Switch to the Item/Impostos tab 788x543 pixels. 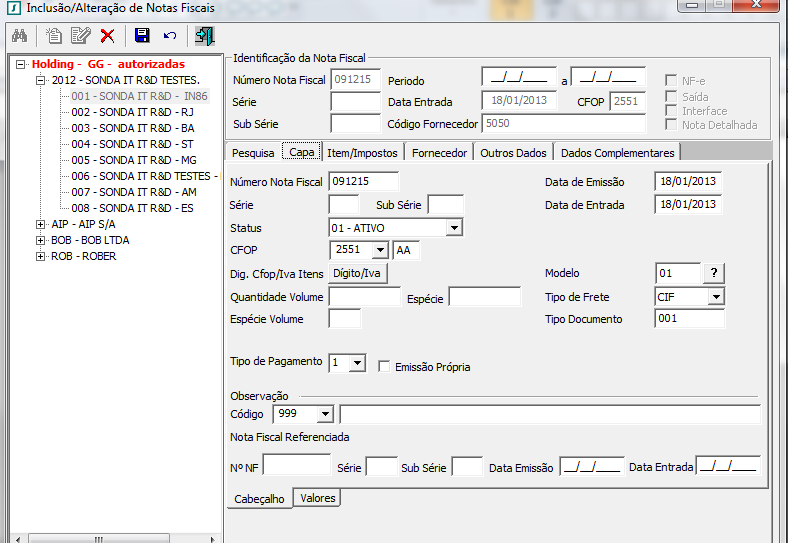(363, 153)
